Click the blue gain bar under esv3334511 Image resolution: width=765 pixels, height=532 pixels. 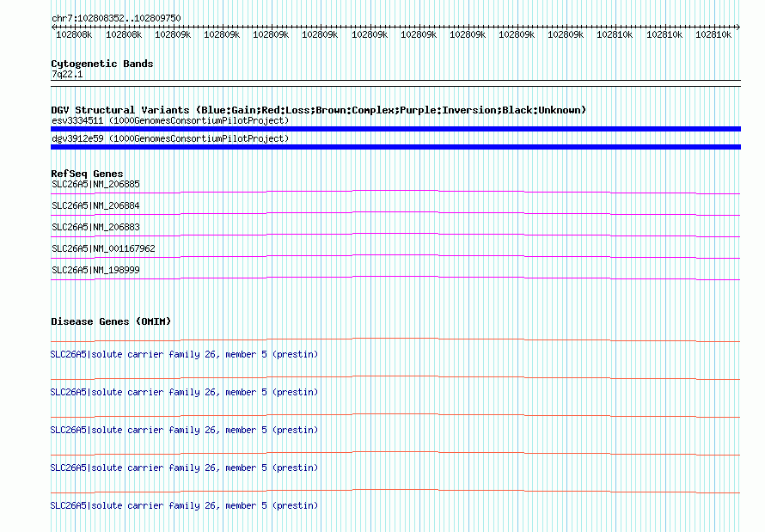(395, 129)
